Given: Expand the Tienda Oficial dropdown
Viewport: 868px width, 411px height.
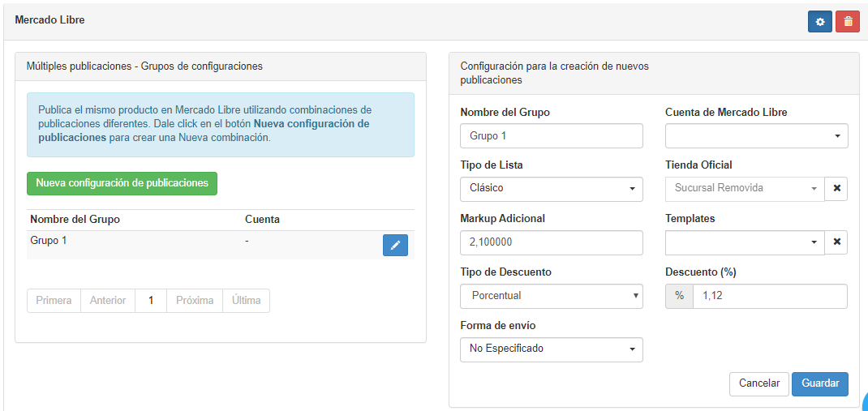Looking at the screenshot, I should coord(745,189).
